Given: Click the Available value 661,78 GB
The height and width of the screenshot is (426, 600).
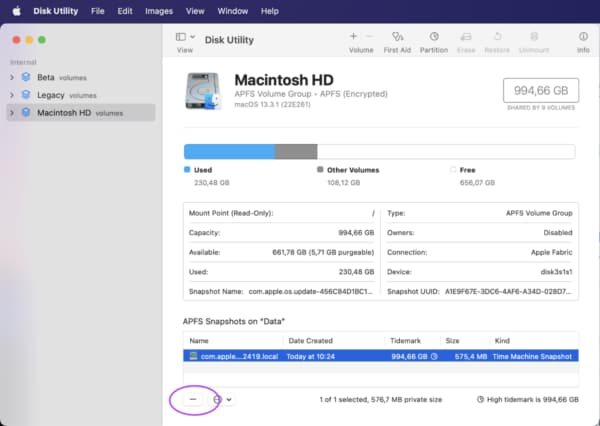Looking at the screenshot, I should coord(323,252).
